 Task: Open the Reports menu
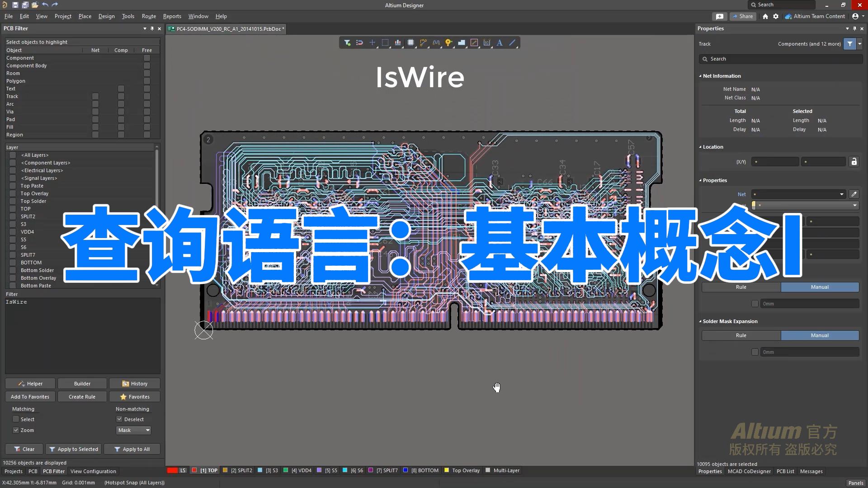pos(172,16)
